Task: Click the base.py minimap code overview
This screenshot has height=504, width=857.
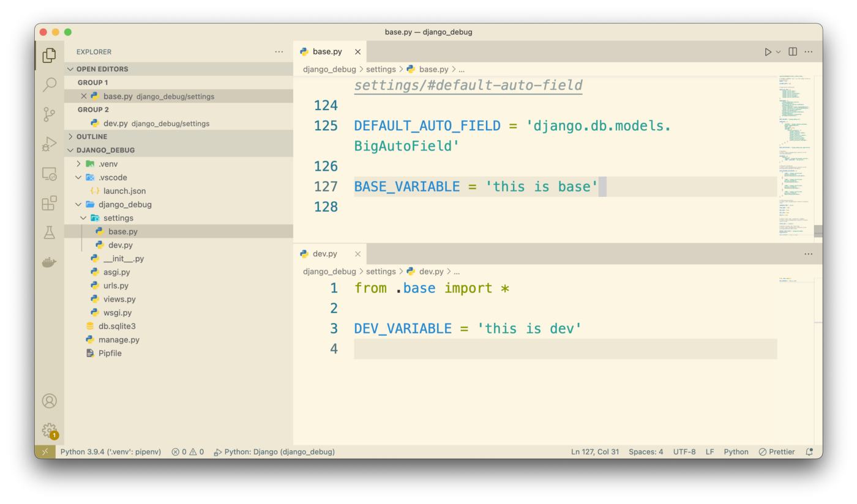Action: [796, 156]
